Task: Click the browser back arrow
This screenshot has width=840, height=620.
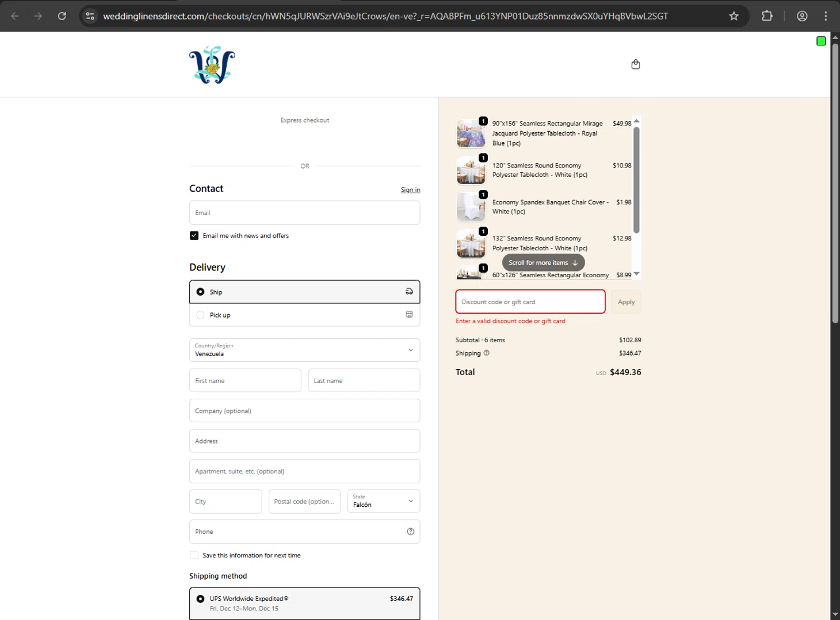Action: (15, 16)
